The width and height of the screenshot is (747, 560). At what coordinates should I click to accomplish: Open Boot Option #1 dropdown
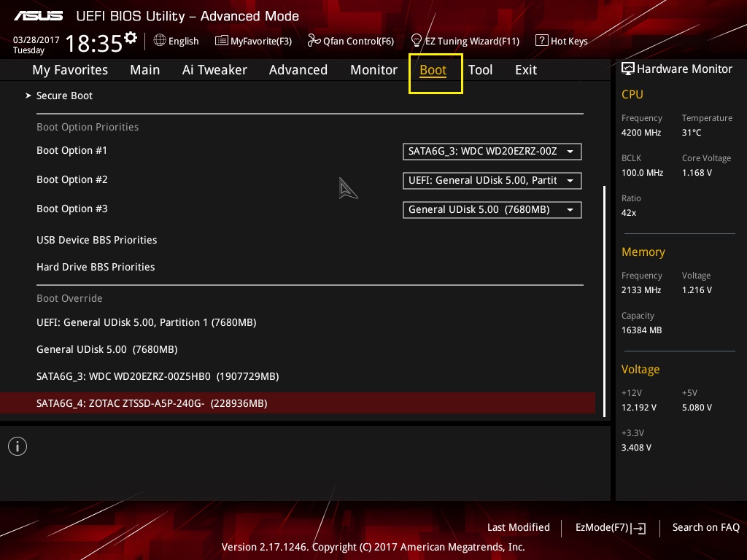click(492, 152)
